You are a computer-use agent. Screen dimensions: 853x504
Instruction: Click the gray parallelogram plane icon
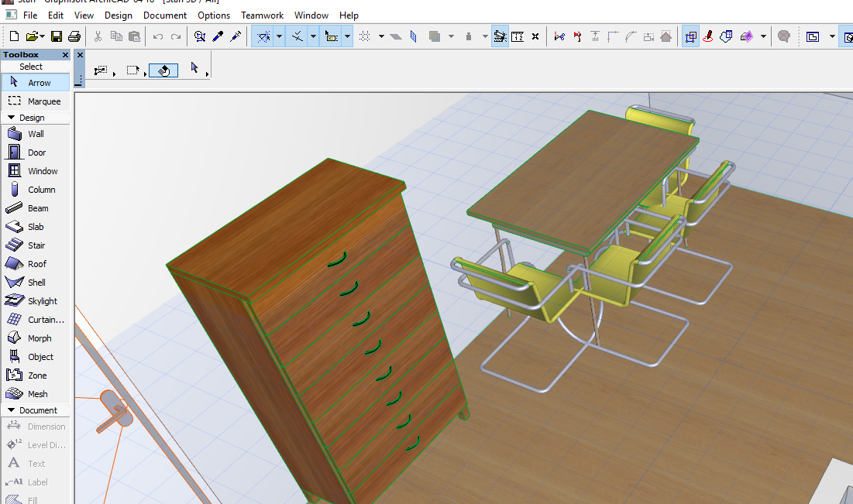[396, 36]
